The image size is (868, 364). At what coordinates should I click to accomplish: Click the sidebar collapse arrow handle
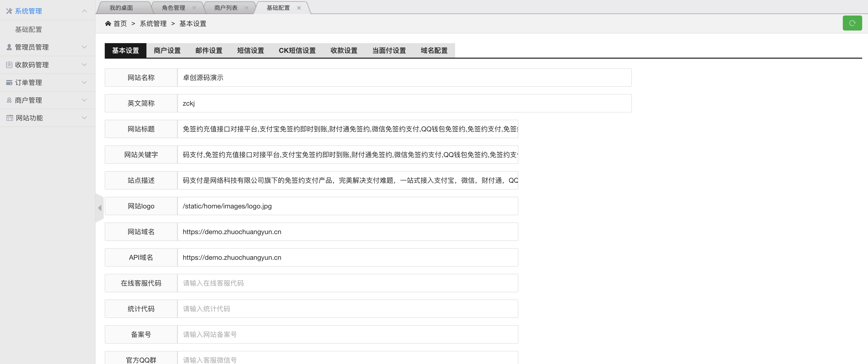click(99, 208)
